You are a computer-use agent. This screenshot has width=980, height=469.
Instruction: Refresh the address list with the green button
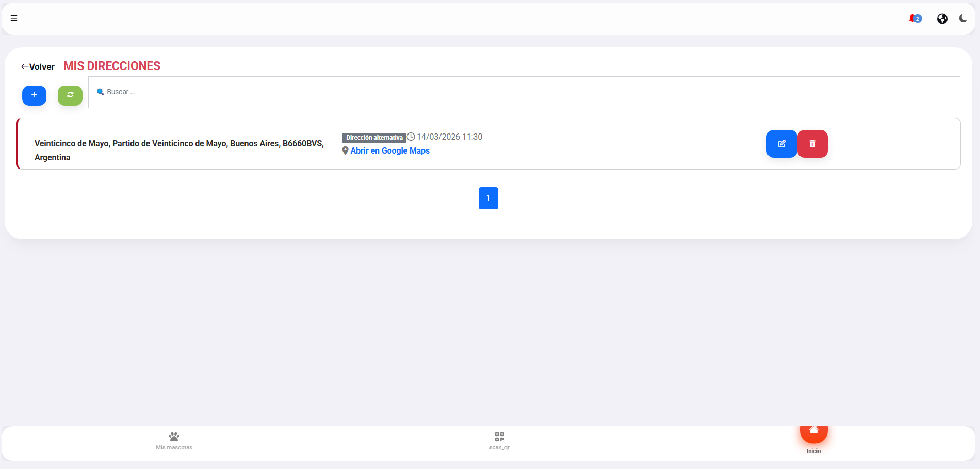[x=70, y=95]
